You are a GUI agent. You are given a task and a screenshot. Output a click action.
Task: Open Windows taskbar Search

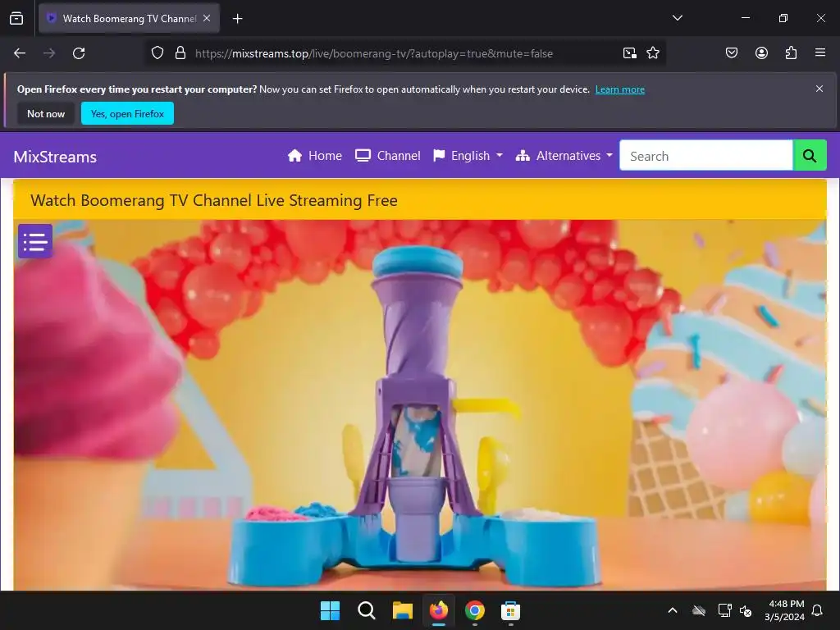click(x=367, y=610)
